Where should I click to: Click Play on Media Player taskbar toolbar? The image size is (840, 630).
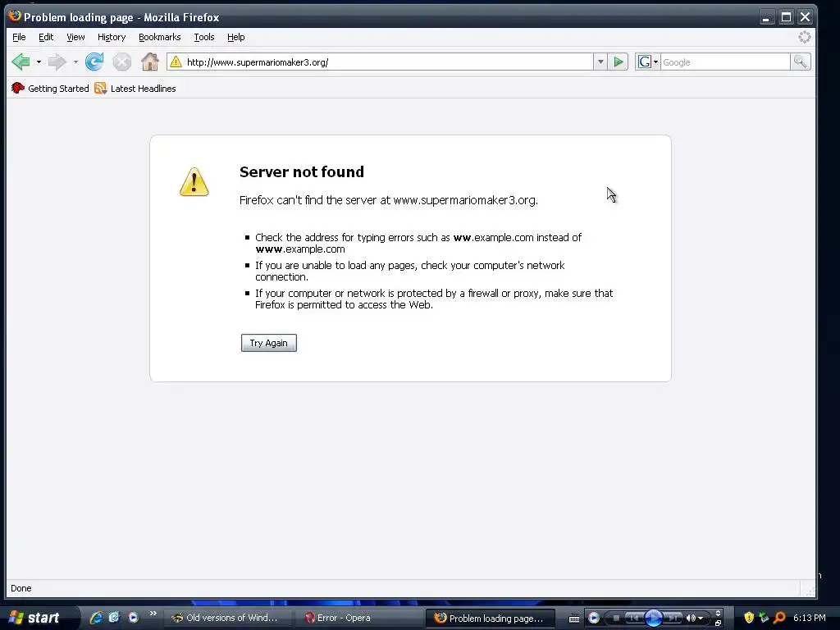pos(653,619)
